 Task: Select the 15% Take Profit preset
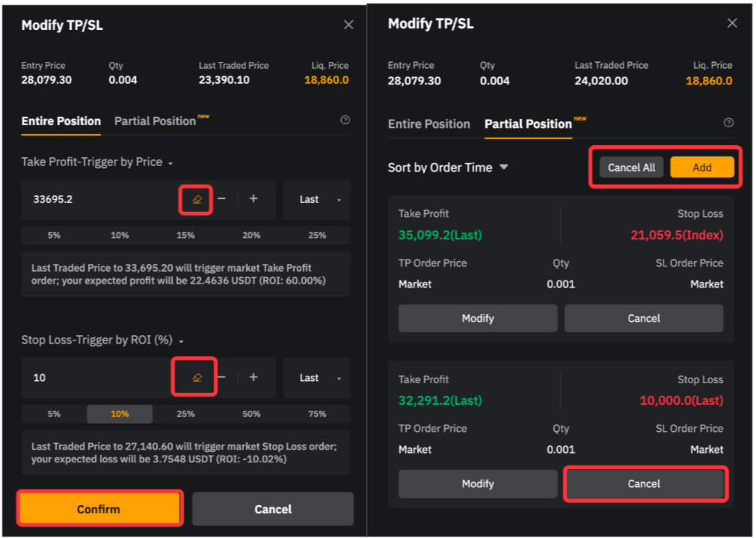(x=185, y=235)
